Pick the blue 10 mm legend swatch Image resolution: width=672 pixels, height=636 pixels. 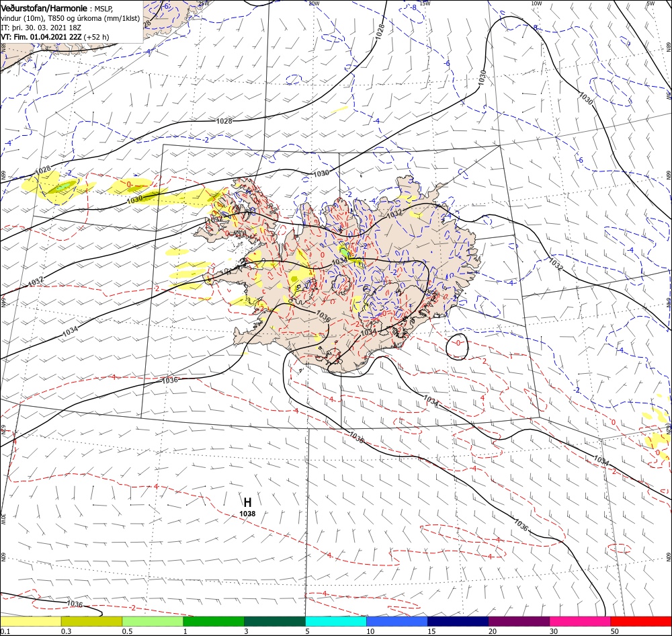[x=397, y=621]
